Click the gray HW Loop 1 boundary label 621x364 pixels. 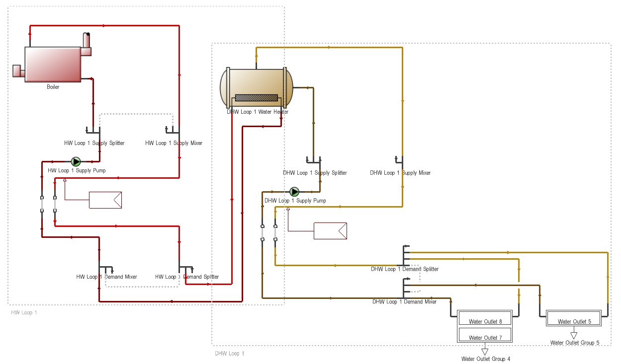click(x=24, y=313)
